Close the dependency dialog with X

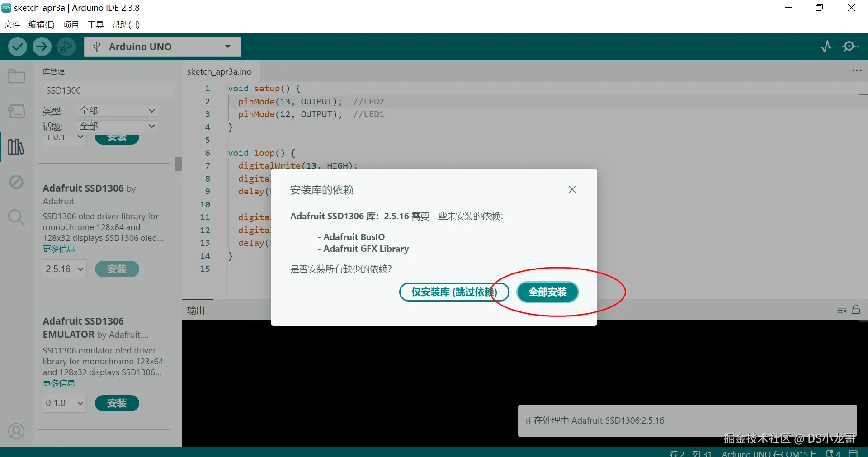(572, 189)
